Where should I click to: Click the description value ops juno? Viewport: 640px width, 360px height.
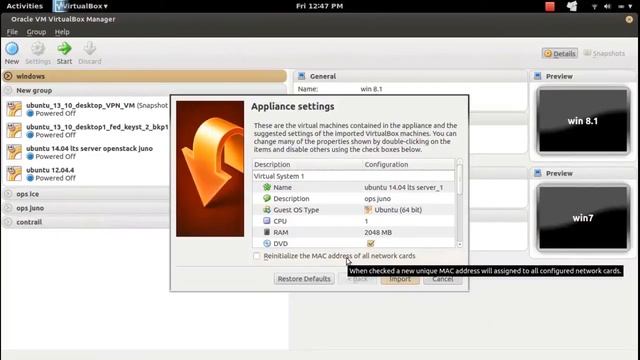point(378,198)
